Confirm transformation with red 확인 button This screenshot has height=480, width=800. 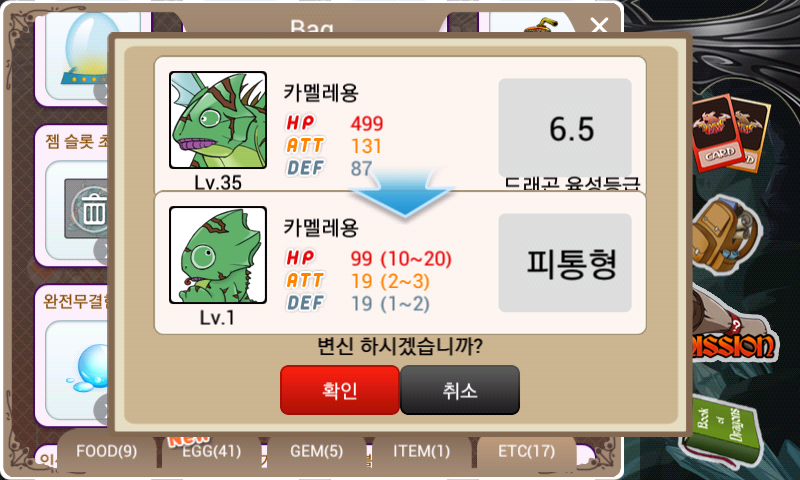[x=340, y=390]
